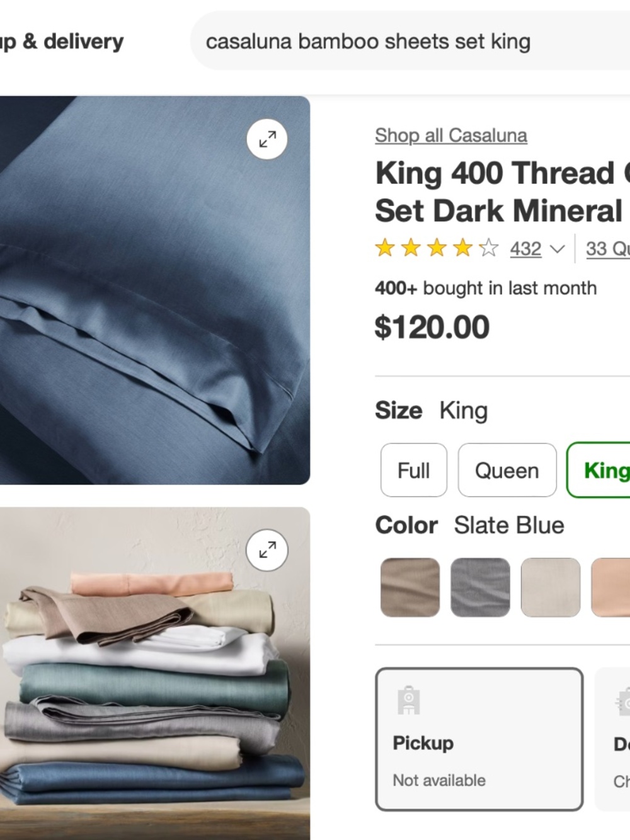630x840 pixels.
Task: Click the Pickup store icon
Action: (x=409, y=700)
